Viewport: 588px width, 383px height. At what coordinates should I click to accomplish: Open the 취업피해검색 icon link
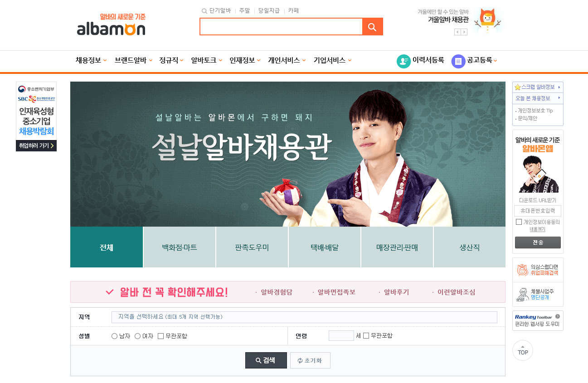(x=523, y=270)
